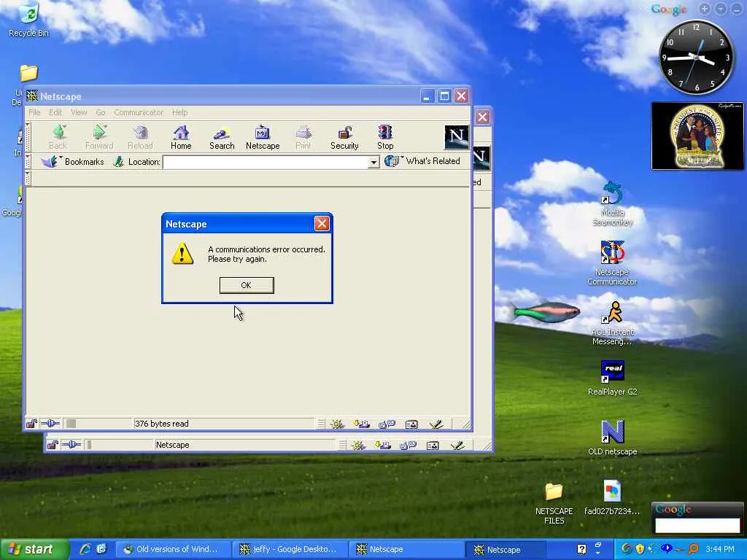Open Newsgroups from the front window component bar
The height and width of the screenshot is (560, 747).
(x=387, y=424)
